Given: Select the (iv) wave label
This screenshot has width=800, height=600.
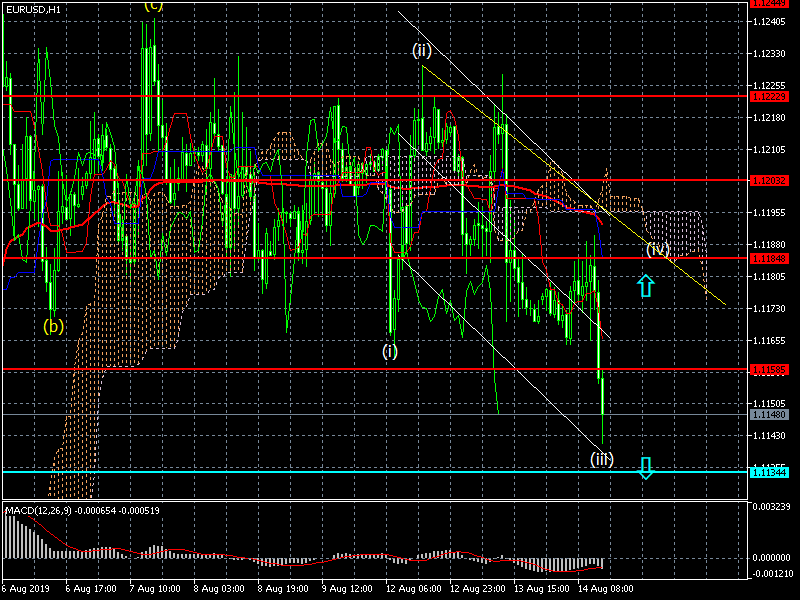Looking at the screenshot, I should (x=657, y=249).
